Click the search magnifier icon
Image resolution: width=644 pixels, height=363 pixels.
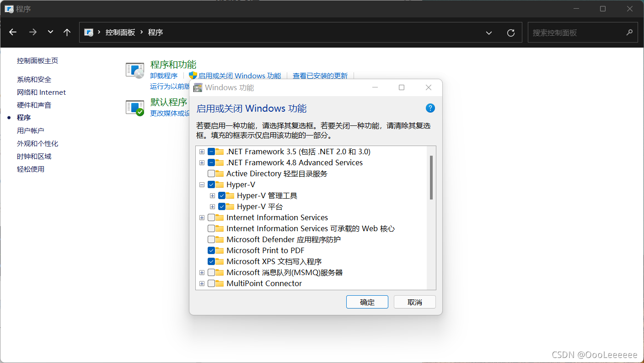(629, 33)
